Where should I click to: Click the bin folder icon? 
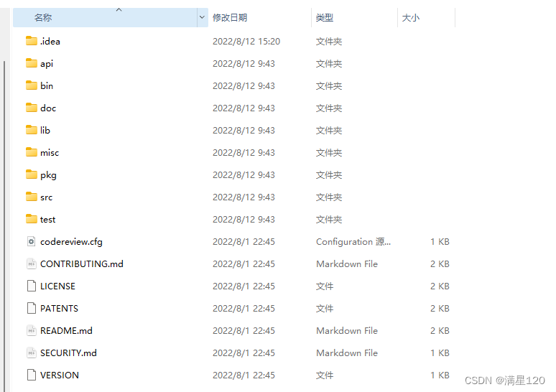pyautogui.click(x=31, y=85)
